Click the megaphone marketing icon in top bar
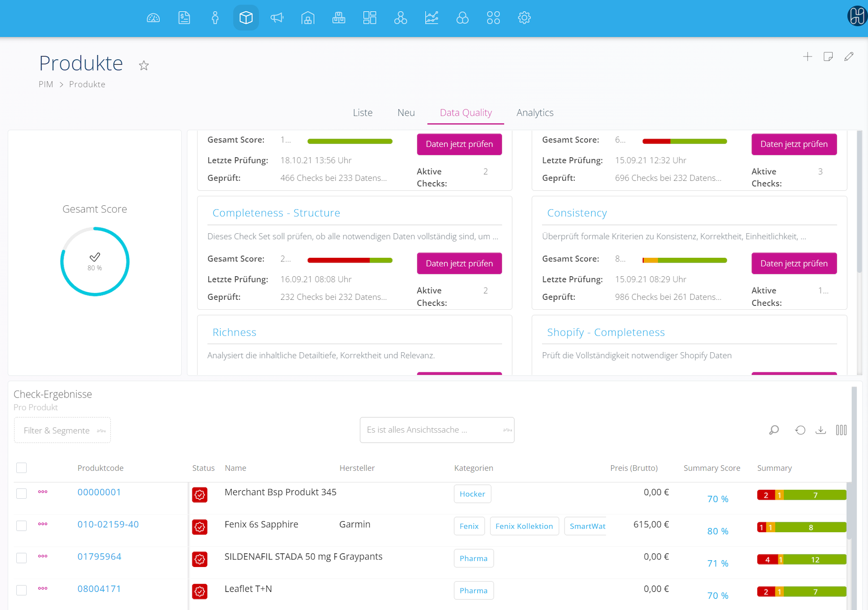 pos(277,18)
